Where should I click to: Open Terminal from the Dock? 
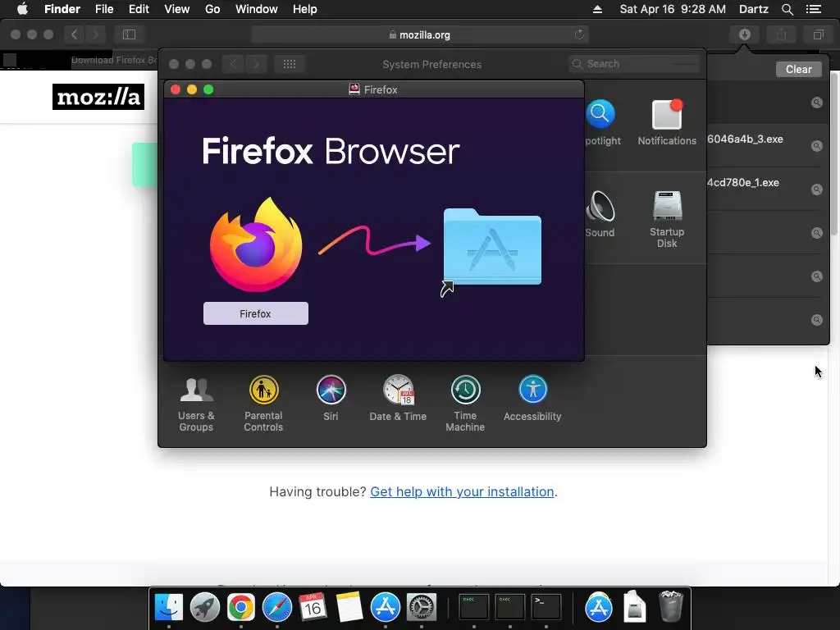point(546,607)
